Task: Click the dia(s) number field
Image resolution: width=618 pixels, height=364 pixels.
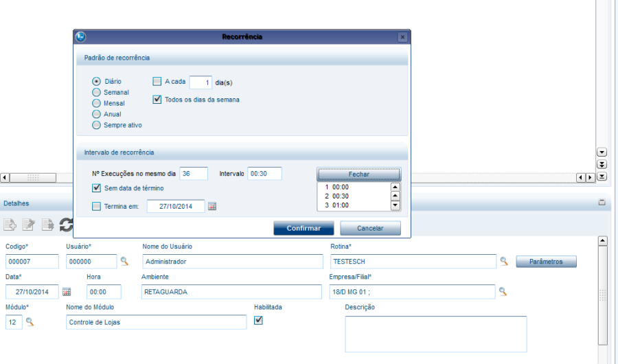Action: pos(201,82)
